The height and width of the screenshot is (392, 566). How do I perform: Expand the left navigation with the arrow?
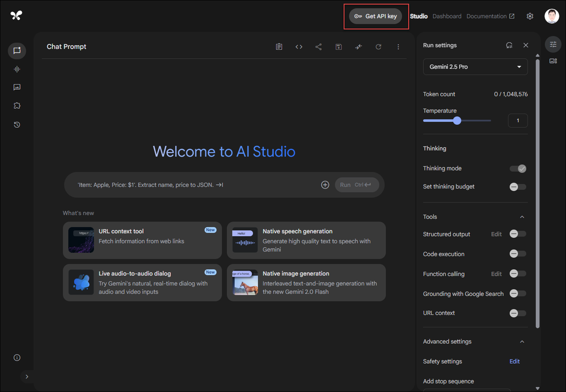point(27,377)
